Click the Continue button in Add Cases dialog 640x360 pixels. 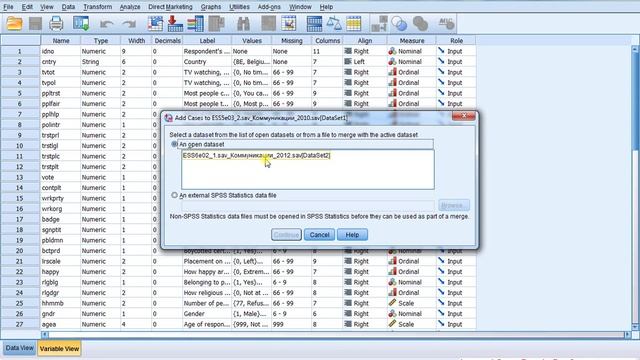[x=286, y=235]
